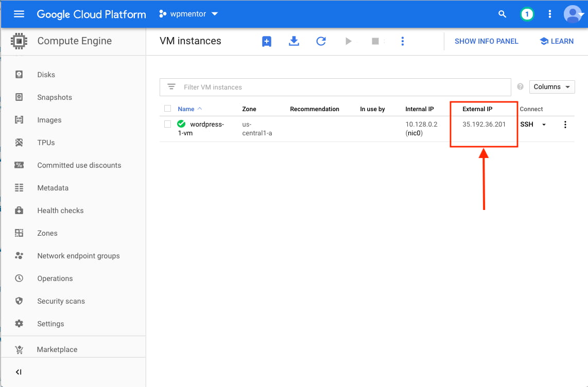588x387 pixels.
Task: Click the LEARN button
Action: click(x=557, y=41)
